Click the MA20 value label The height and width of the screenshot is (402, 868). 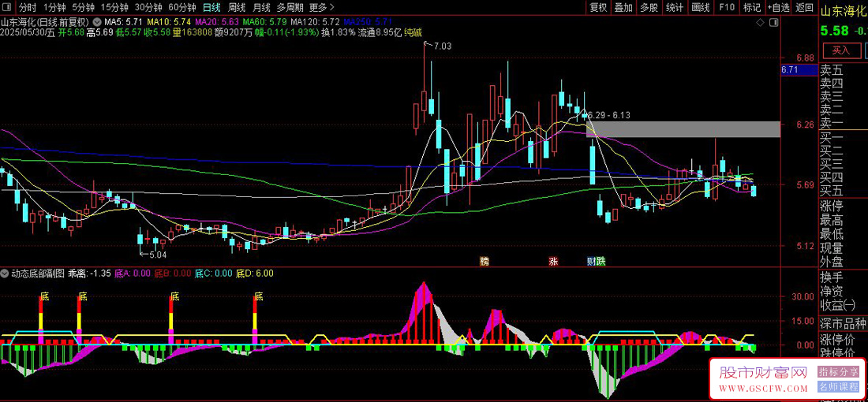point(217,22)
